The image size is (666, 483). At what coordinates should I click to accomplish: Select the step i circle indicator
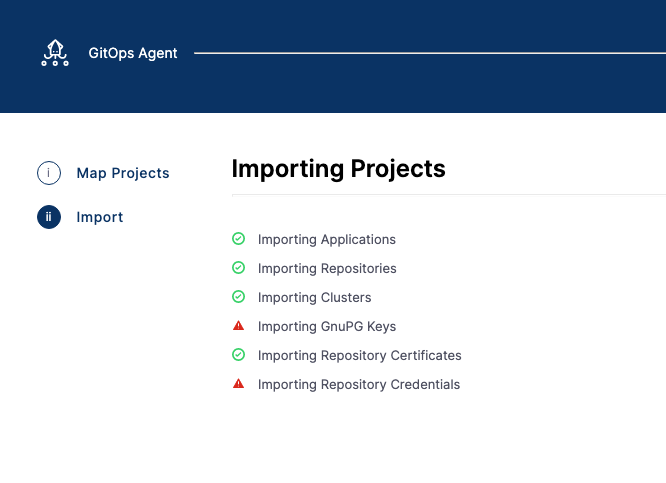[49, 173]
